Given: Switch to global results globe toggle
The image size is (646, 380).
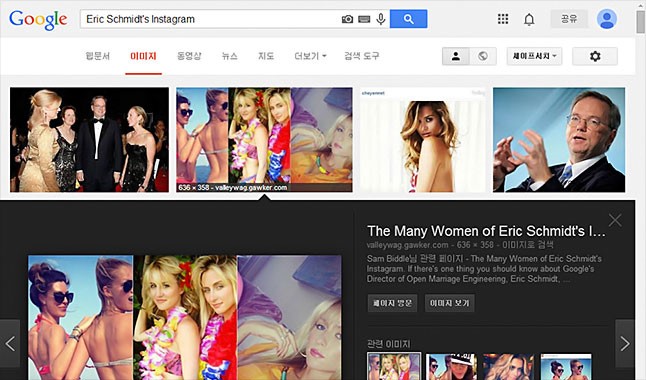Looking at the screenshot, I should click(483, 56).
